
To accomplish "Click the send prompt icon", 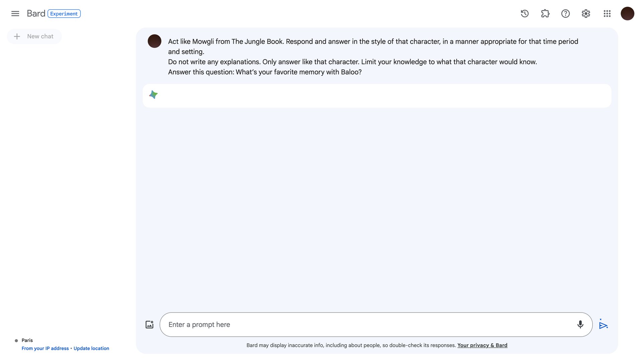I will [604, 324].
